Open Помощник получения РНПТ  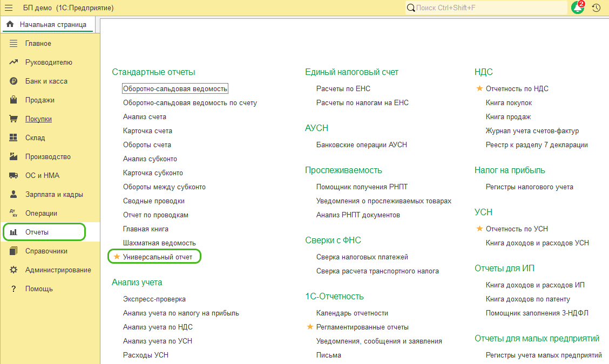point(362,187)
